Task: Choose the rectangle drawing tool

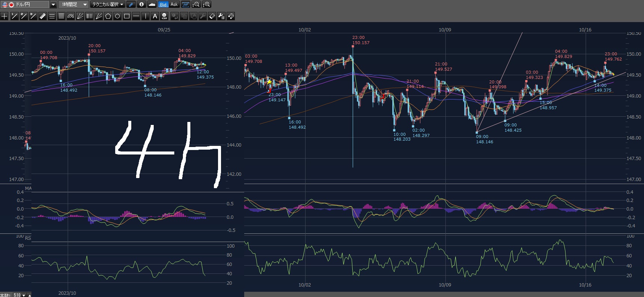Action: pyautogui.click(x=127, y=16)
